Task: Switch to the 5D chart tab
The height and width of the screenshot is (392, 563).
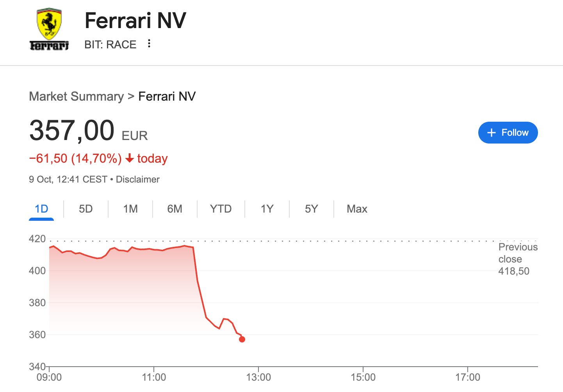Action: click(x=86, y=209)
